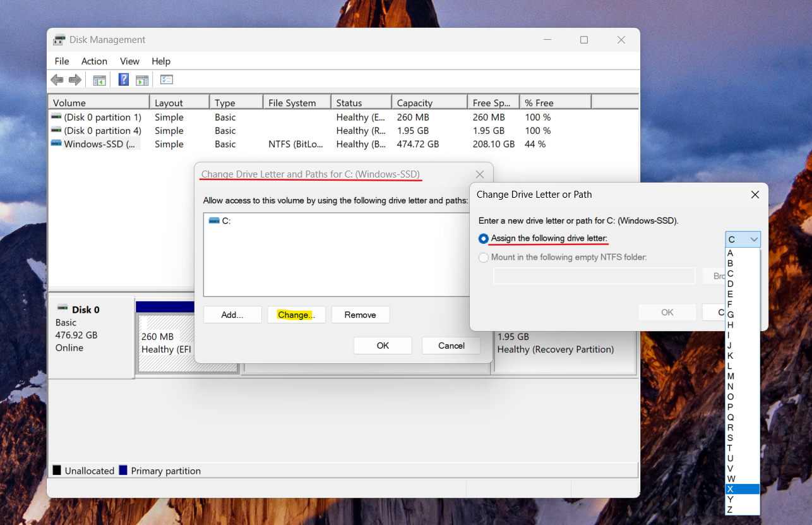Click the Disk 0 drive icon in lower pane

pos(63,307)
